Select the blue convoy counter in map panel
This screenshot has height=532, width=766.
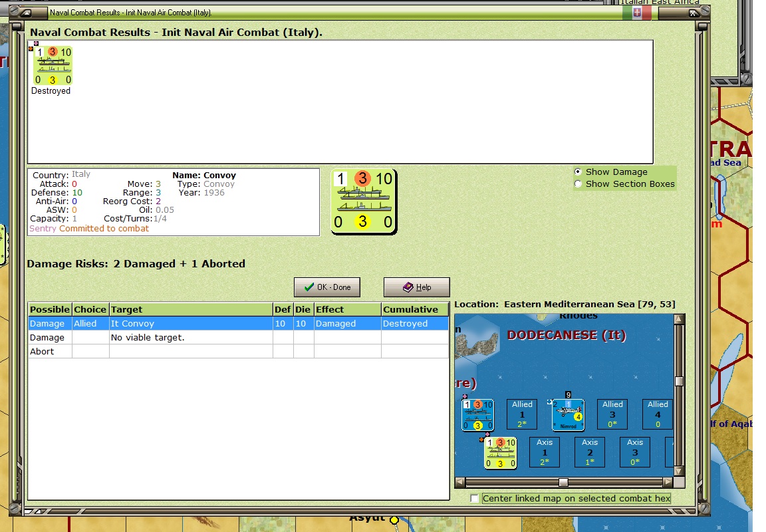click(x=478, y=415)
